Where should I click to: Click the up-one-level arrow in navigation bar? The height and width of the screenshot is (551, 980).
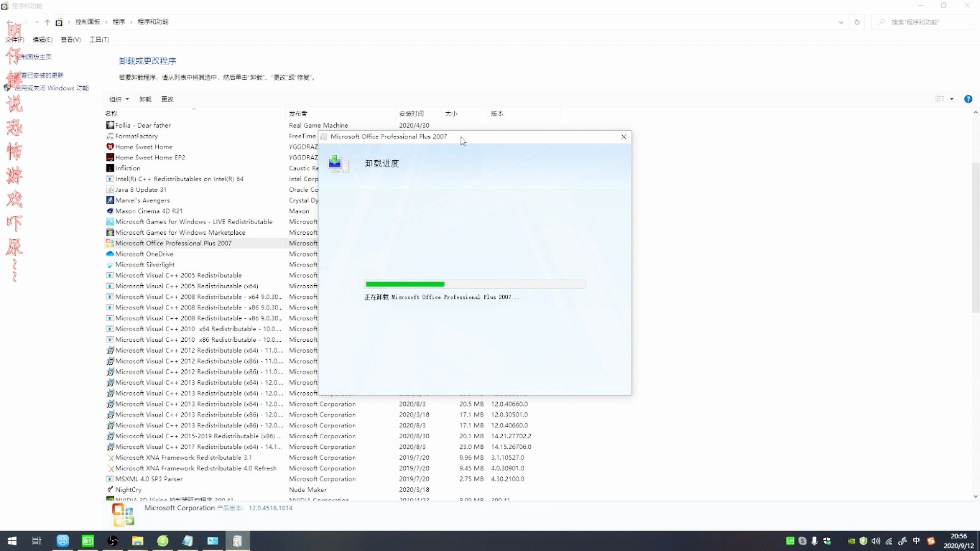(47, 22)
